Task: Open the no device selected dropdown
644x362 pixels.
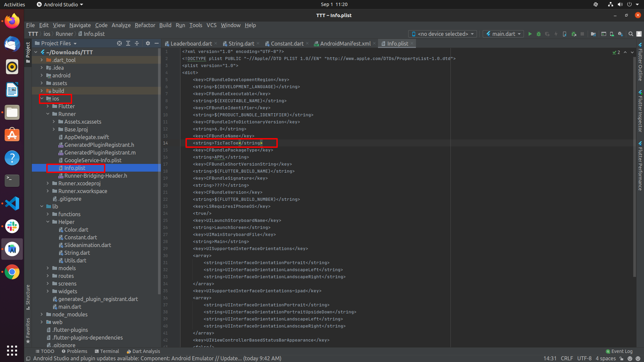Action: click(x=442, y=34)
